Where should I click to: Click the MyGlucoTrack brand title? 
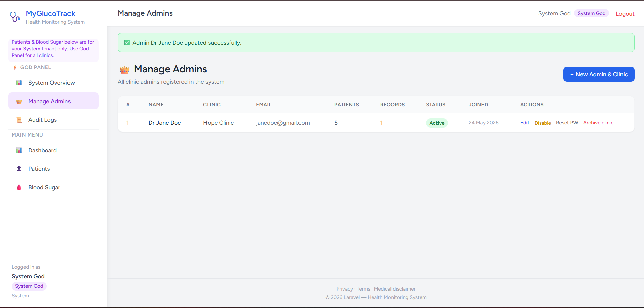coord(50,13)
